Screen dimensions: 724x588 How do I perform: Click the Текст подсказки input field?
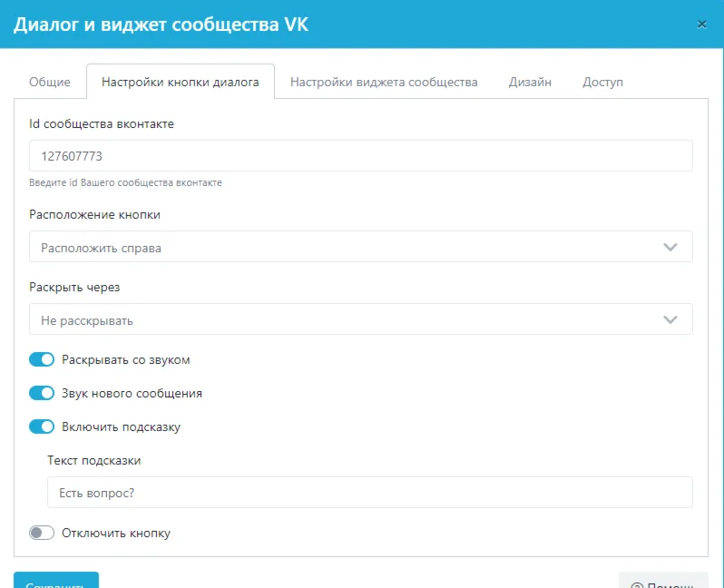tap(370, 493)
